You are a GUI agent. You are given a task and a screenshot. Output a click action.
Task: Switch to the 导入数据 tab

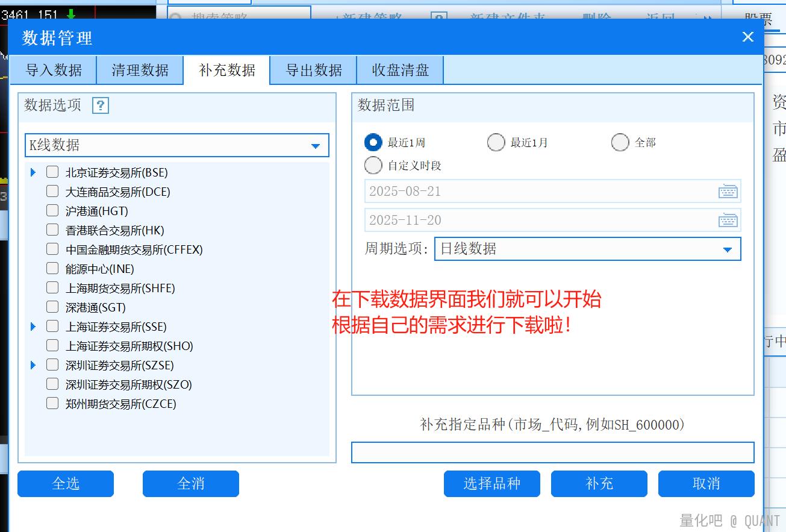pos(54,70)
